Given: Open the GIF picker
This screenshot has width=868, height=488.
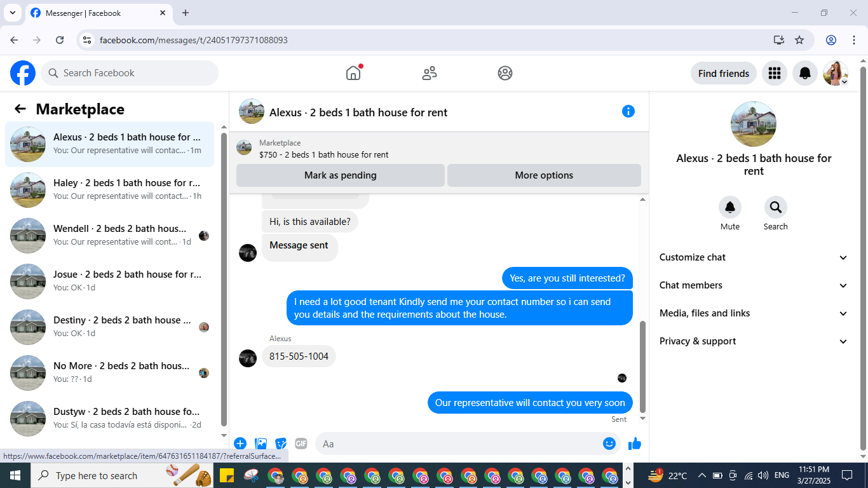Looking at the screenshot, I should point(301,444).
